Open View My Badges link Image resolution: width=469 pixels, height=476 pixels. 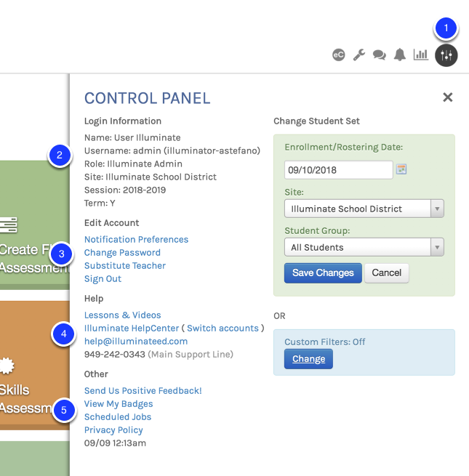(x=119, y=404)
